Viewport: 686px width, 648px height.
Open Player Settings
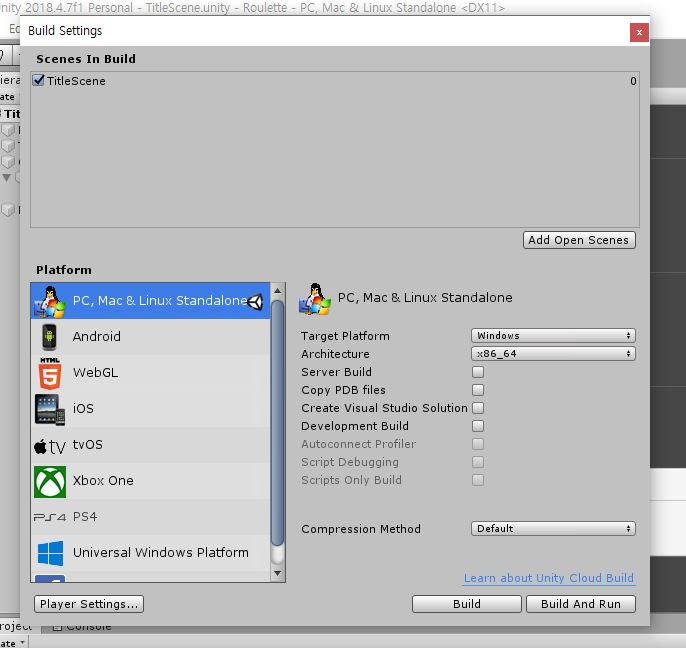(x=89, y=604)
